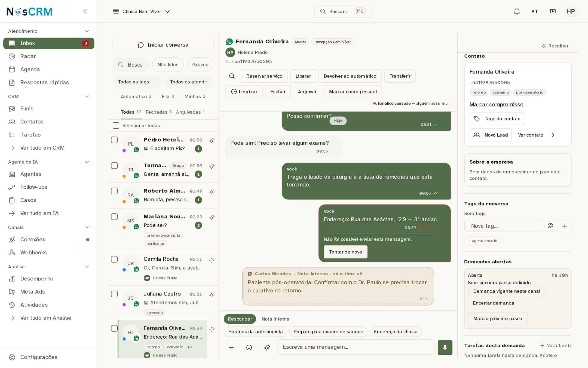The height and width of the screenshot is (368, 588).
Task: Add new tag with plus button
Action: point(565,226)
